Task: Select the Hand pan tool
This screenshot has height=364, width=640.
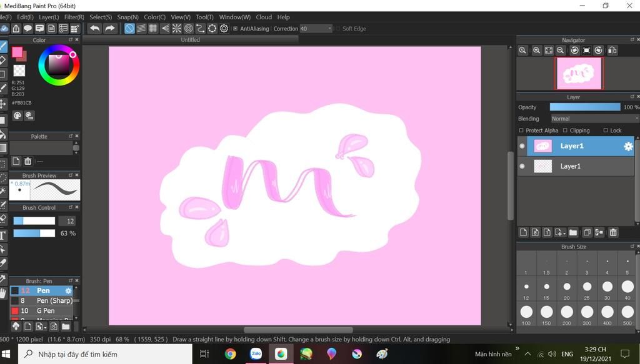Action: click(3, 293)
